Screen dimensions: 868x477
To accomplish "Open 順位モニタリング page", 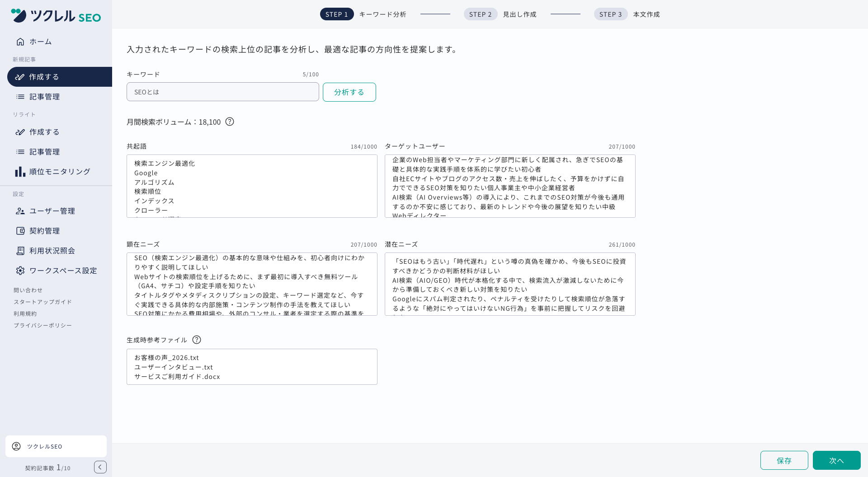I will pyautogui.click(x=60, y=172).
